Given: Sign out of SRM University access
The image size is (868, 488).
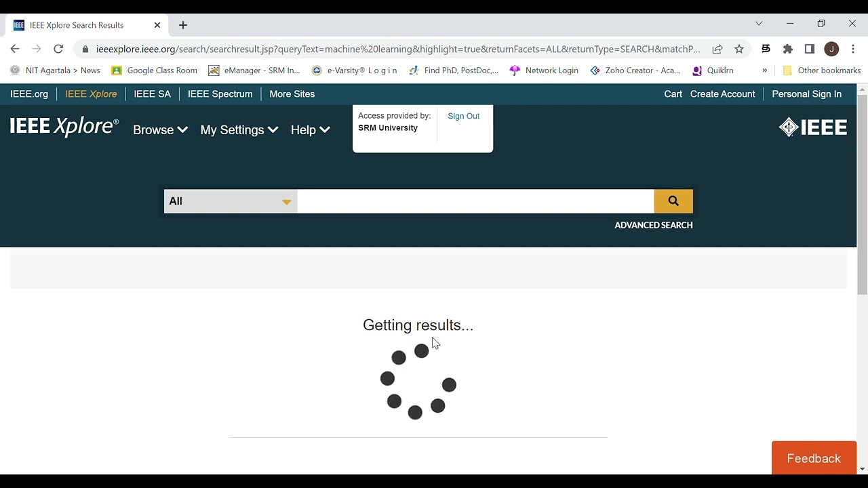Looking at the screenshot, I should tap(463, 116).
